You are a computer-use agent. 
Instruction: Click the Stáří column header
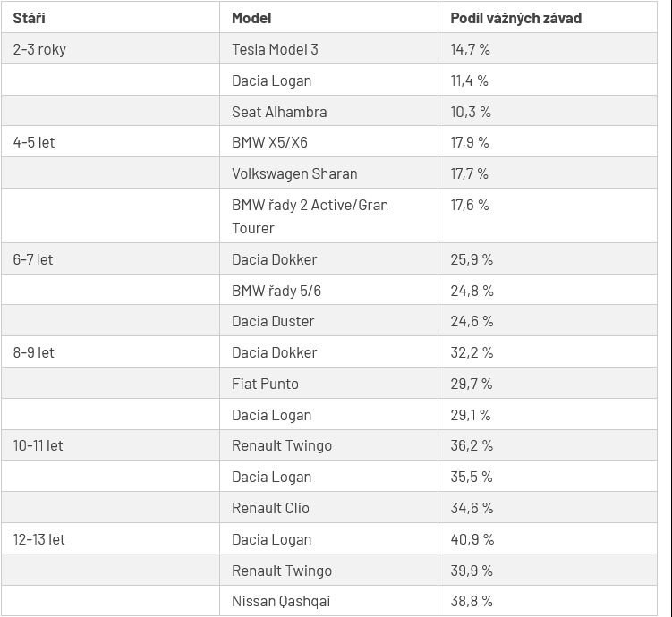[111, 18]
